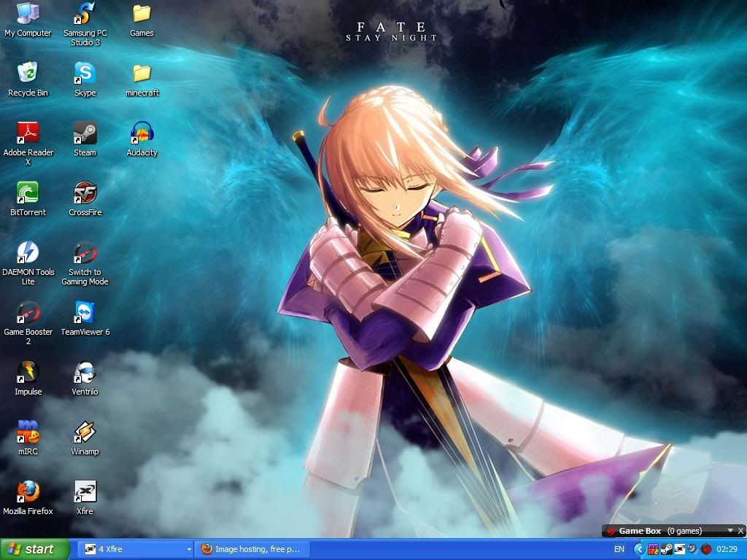Launch CrossFire game
The image size is (747, 560).
tap(85, 194)
